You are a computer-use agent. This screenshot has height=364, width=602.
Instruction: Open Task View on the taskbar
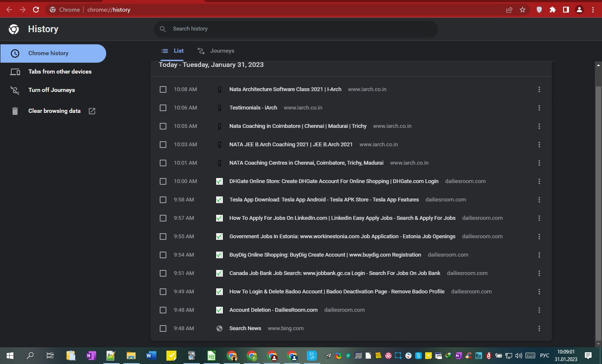50,356
